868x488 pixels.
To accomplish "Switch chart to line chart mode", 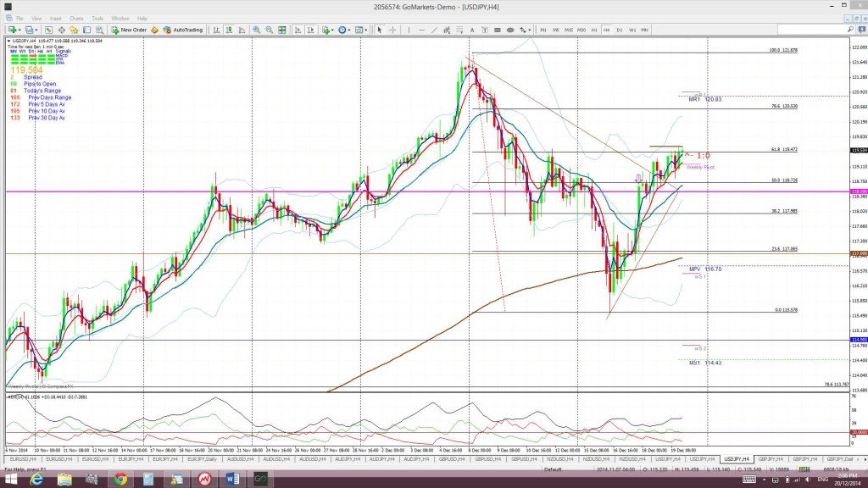I will pos(242,30).
